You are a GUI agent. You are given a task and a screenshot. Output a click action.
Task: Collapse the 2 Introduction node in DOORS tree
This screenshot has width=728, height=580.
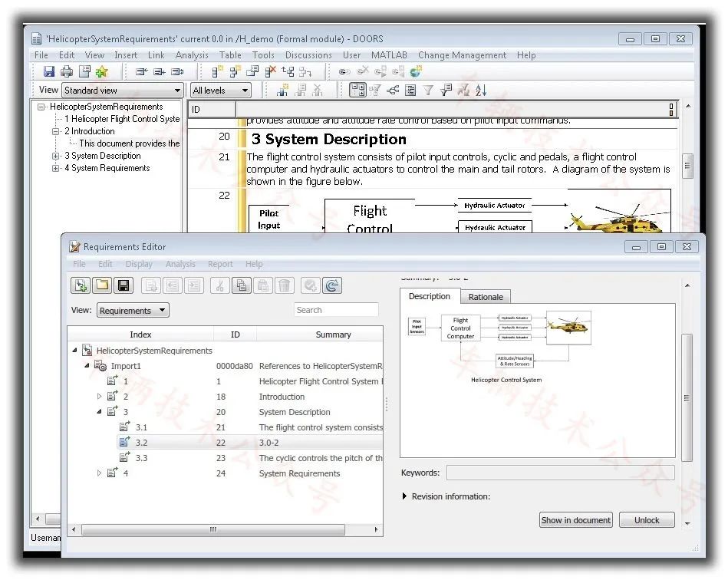pyautogui.click(x=56, y=131)
